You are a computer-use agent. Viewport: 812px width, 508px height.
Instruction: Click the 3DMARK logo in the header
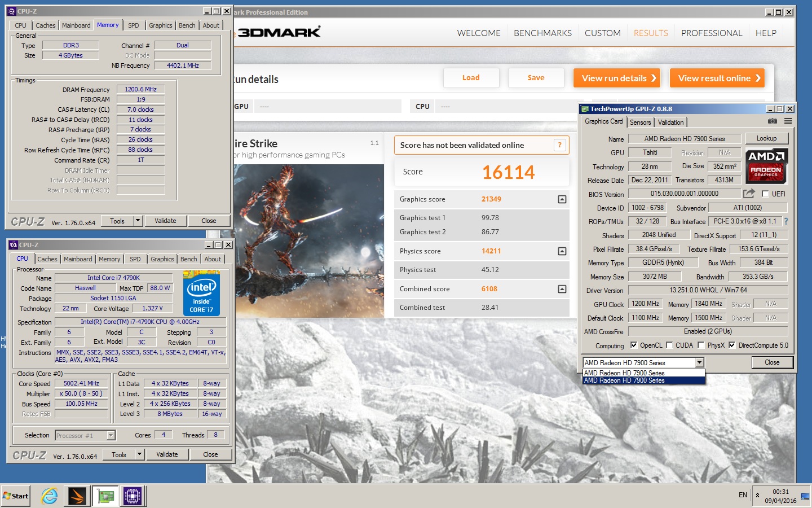click(x=279, y=32)
